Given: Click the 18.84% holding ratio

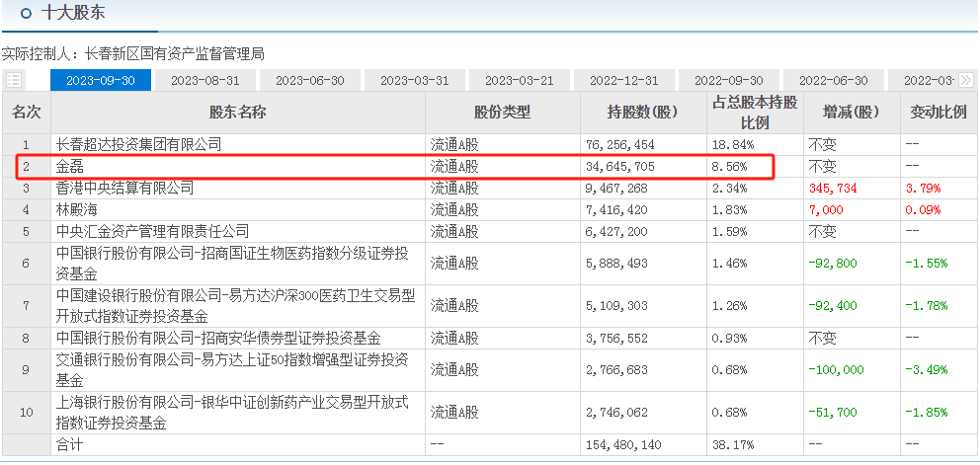Looking at the screenshot, I should point(733,145).
